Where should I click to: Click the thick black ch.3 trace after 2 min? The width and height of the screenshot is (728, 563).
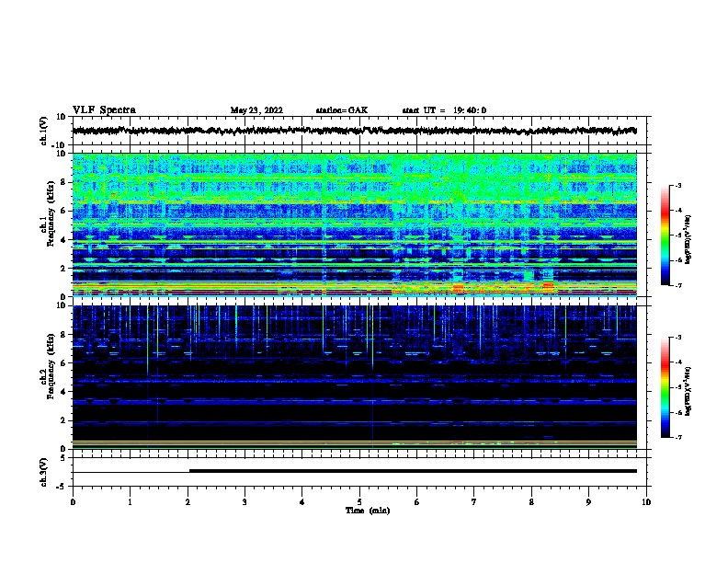414,471
